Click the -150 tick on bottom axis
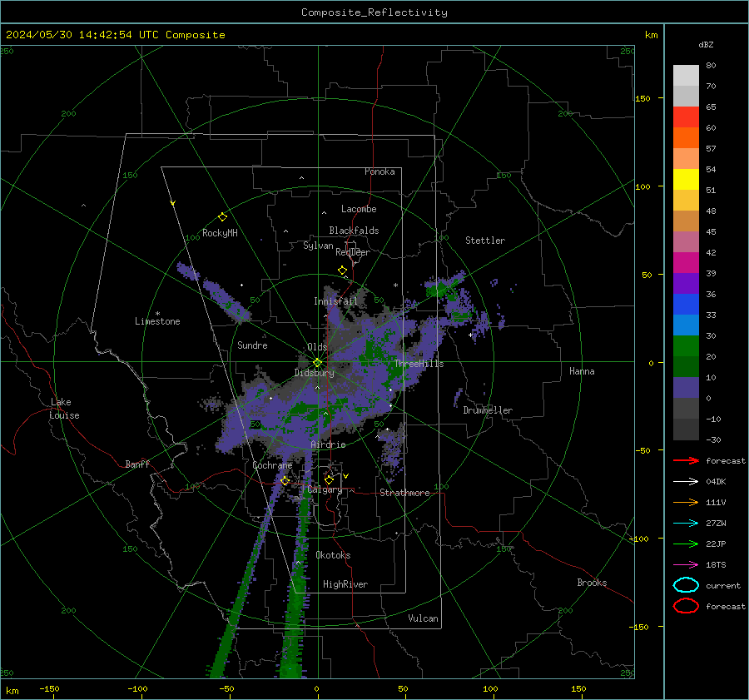The width and height of the screenshot is (749, 700). (x=49, y=688)
